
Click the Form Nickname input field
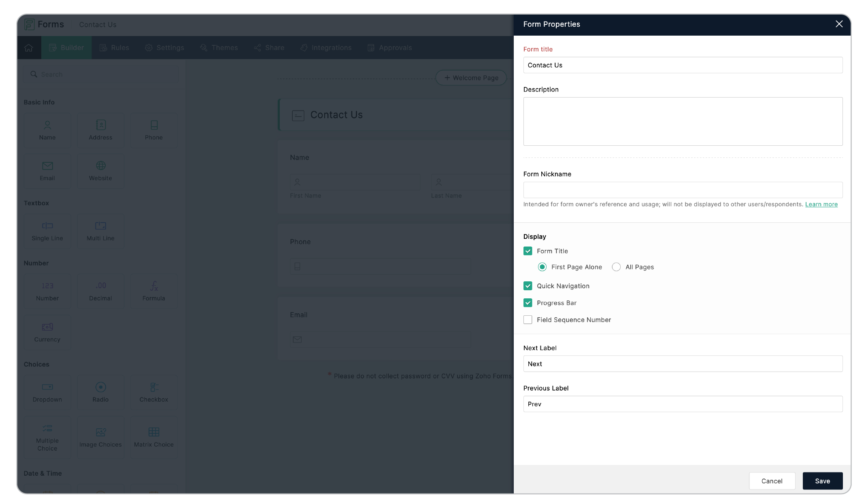tap(683, 190)
